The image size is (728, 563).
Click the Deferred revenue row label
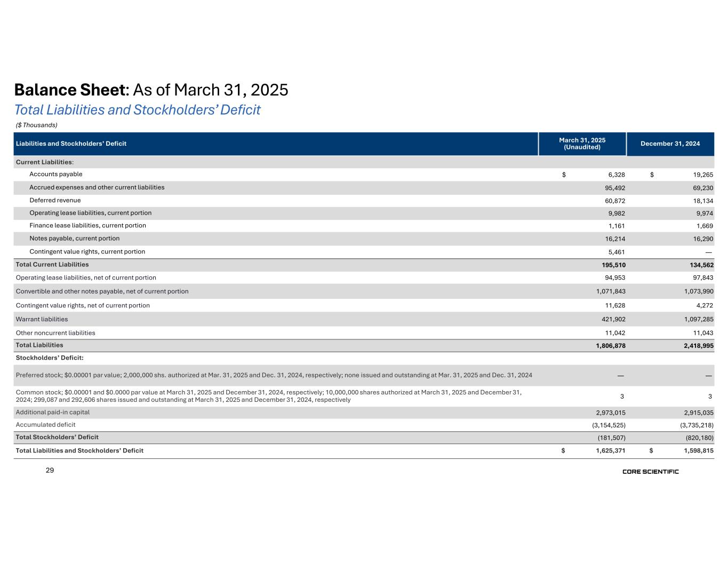coord(55,200)
